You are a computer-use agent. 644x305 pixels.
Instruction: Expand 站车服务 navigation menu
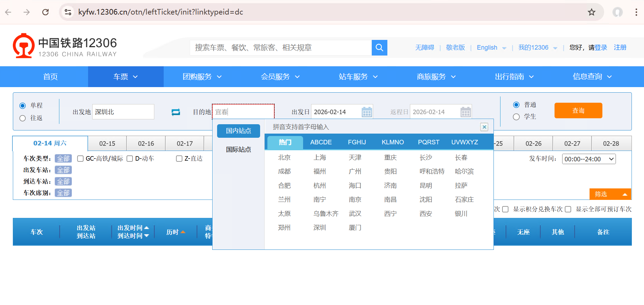tap(358, 77)
